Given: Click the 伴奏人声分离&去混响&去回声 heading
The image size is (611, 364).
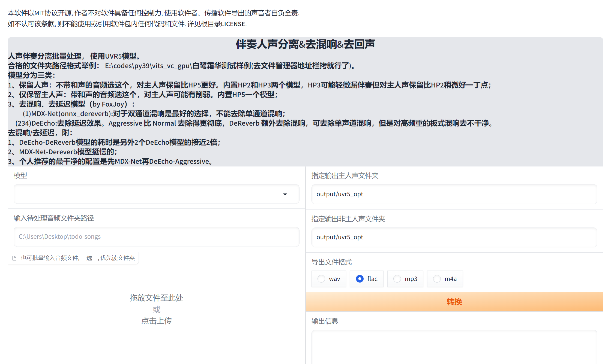Looking at the screenshot, I should coord(305,44).
